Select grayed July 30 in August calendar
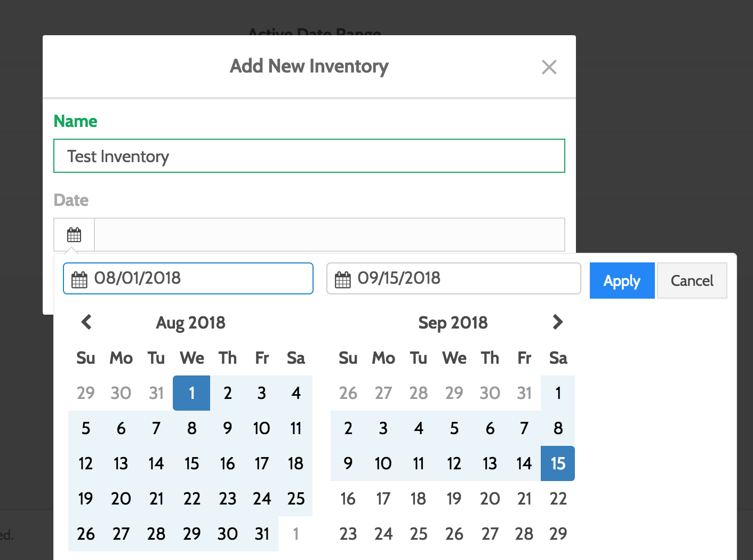The height and width of the screenshot is (560, 753). click(x=121, y=393)
